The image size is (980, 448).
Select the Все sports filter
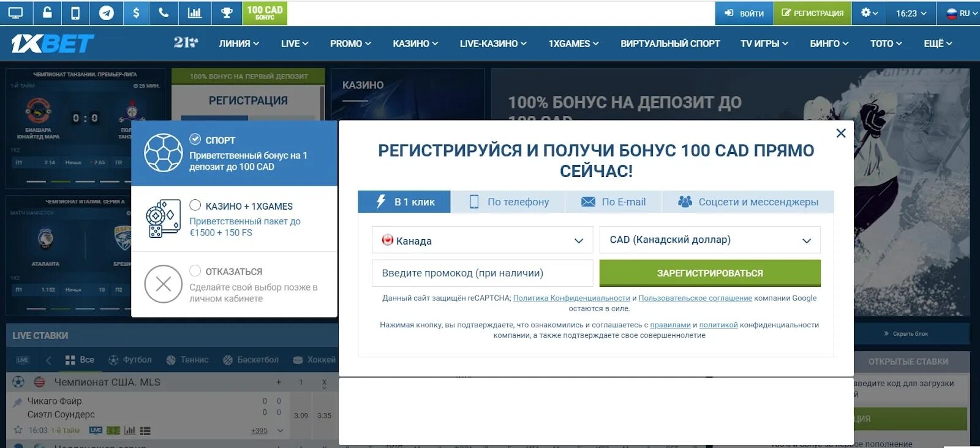pos(80,360)
